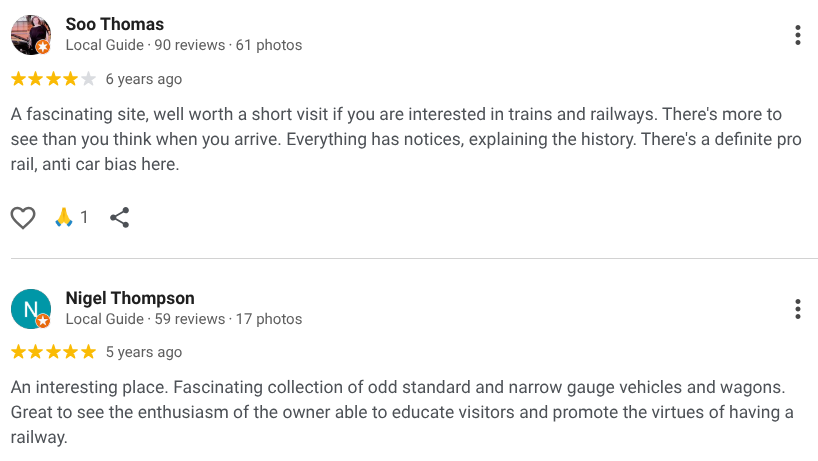Click the Local Guide badge on Soo Thomas's avatar
818x461 pixels.
[x=43, y=47]
